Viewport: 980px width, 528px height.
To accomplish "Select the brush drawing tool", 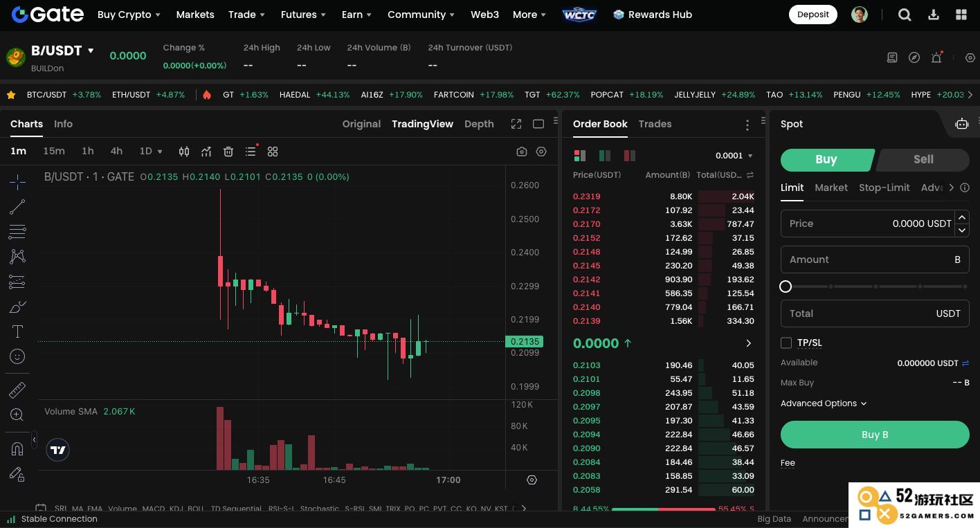I will pos(17,307).
